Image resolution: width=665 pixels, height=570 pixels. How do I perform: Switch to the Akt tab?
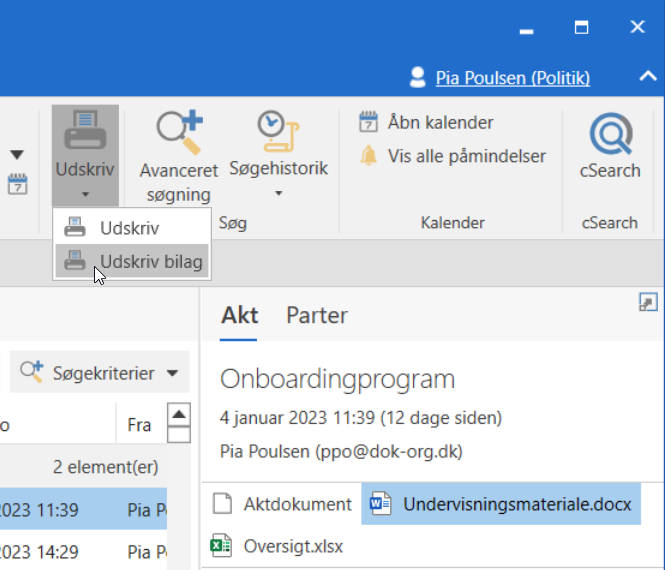point(239,315)
